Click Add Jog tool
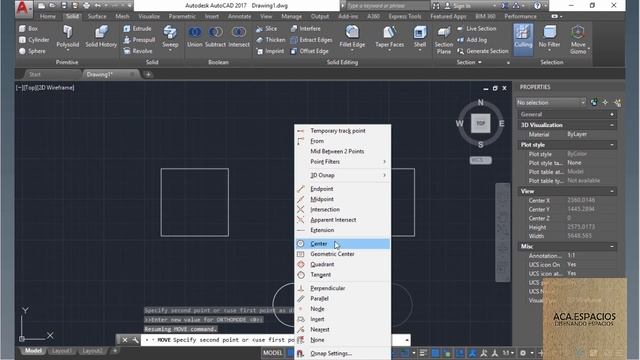640x360 pixels. [472, 40]
